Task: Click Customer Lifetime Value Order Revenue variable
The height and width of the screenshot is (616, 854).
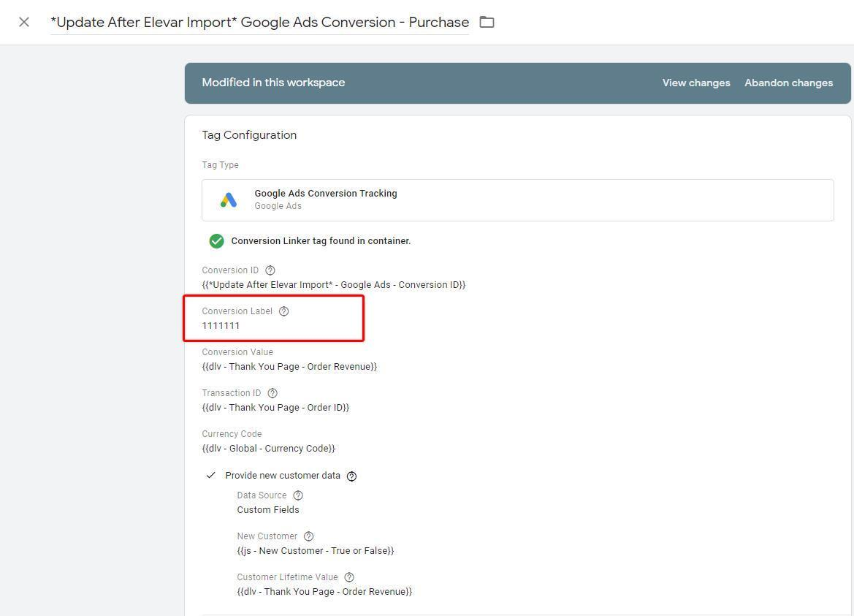Action: [x=324, y=591]
